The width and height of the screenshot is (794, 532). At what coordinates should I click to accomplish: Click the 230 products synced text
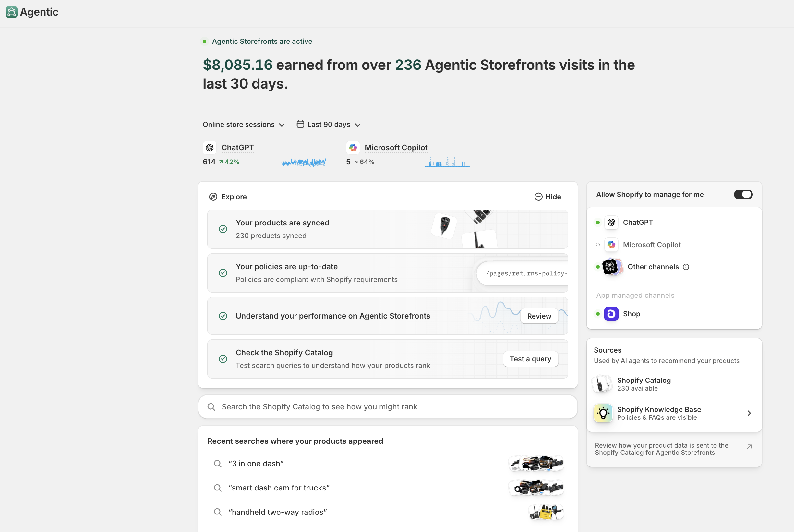[x=271, y=236]
